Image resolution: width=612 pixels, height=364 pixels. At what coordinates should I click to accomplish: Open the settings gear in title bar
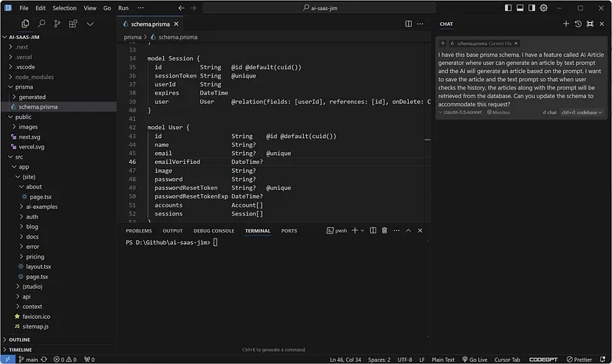pyautogui.click(x=544, y=8)
